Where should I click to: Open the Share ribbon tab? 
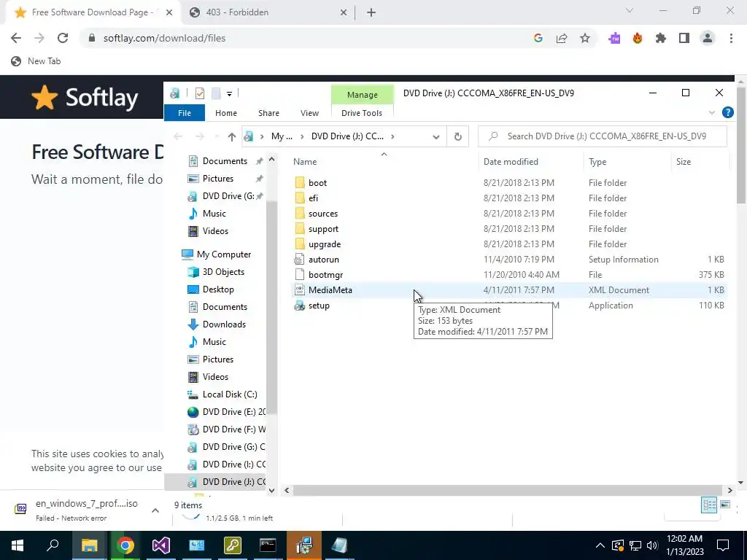pos(268,113)
